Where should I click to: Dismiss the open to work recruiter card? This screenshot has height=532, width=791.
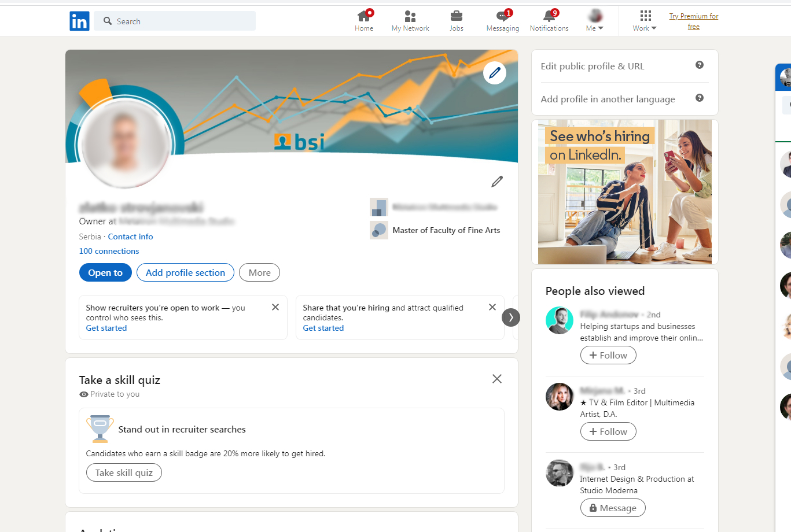(275, 307)
